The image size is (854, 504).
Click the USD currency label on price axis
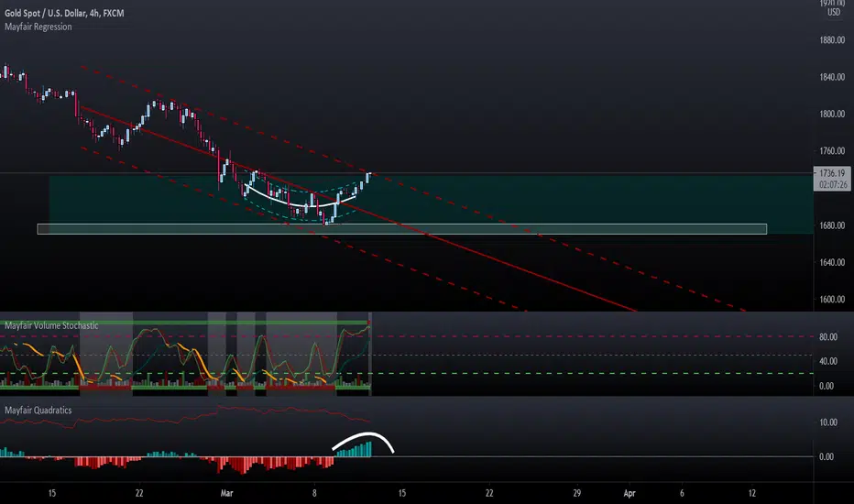tap(834, 13)
